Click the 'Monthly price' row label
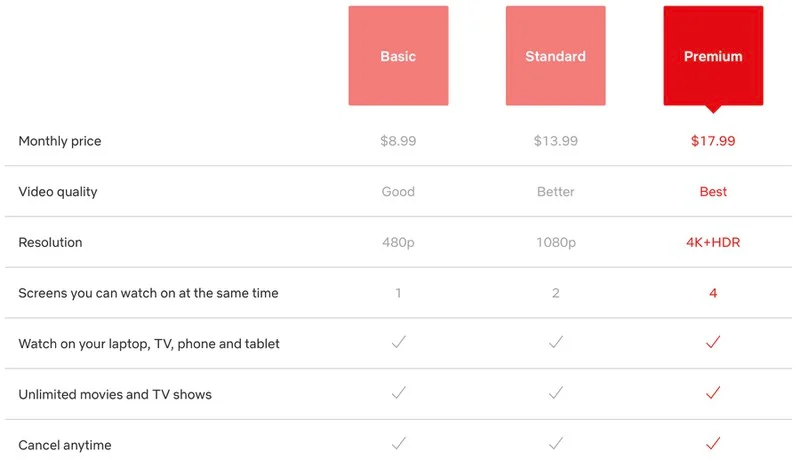The image size is (800, 475). pyautogui.click(x=60, y=141)
